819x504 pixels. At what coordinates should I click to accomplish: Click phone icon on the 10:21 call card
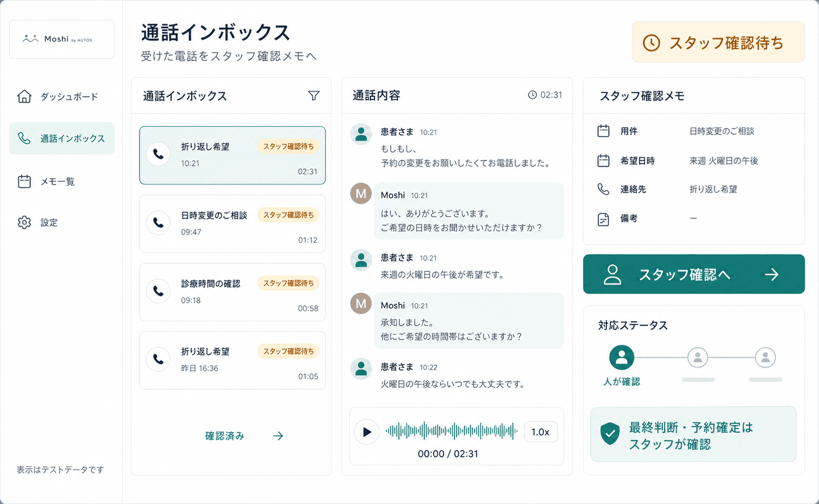[x=158, y=154]
